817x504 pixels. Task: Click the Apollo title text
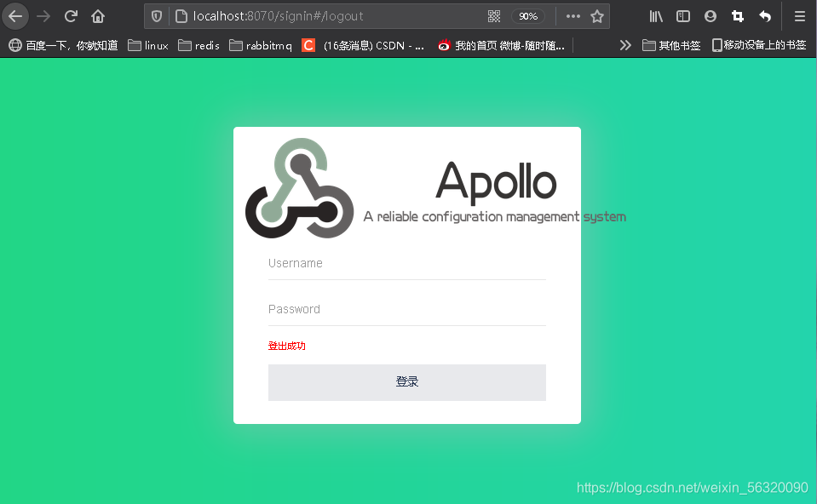point(496,181)
